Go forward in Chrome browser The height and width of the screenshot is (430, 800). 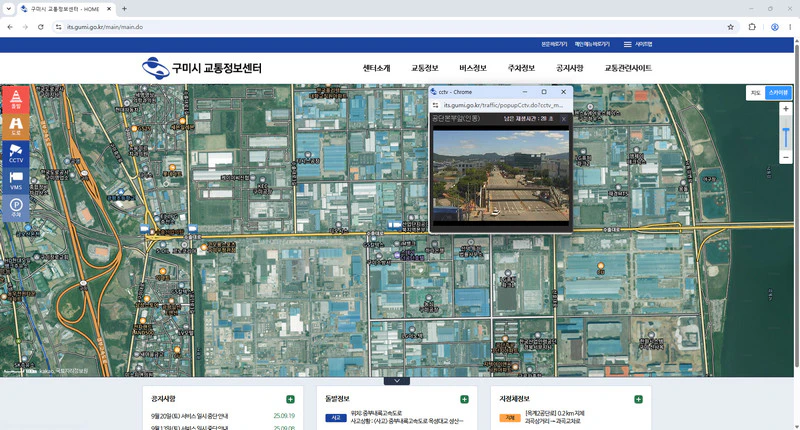[25, 27]
